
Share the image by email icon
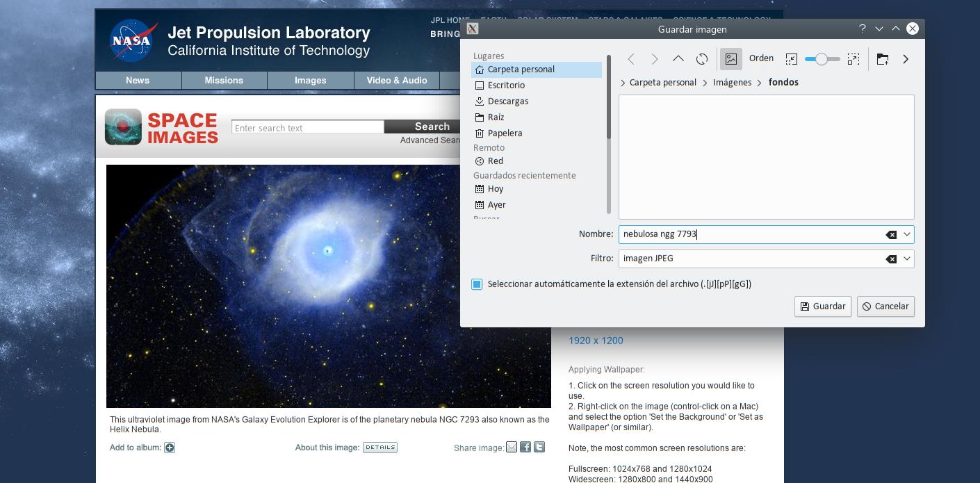(x=512, y=448)
